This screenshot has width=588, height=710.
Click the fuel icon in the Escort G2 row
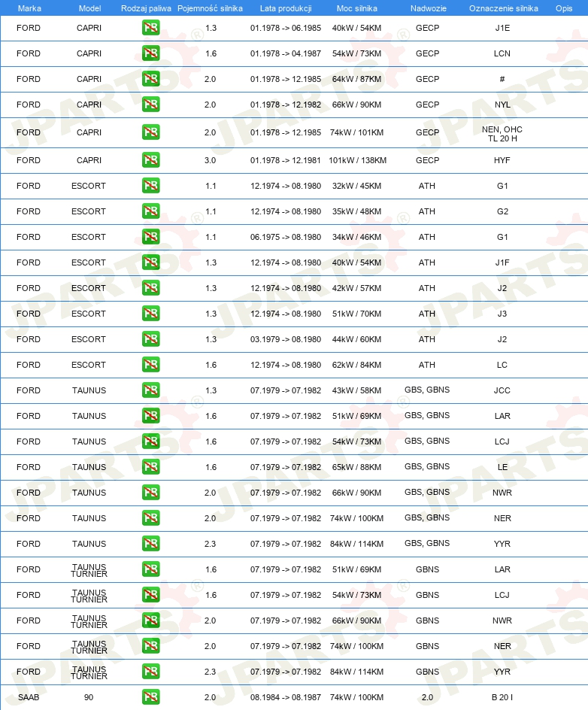pos(150,211)
